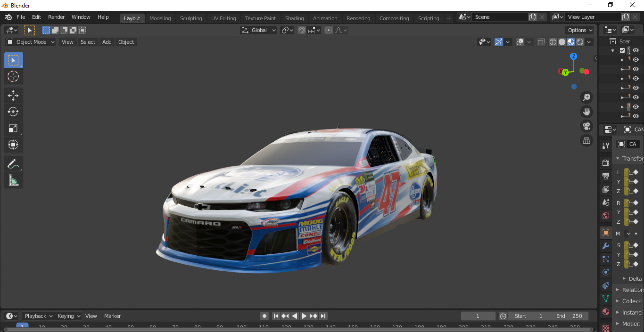Screen dimensions: 644x332
Task: Select the Scale tool
Action: click(x=13, y=128)
